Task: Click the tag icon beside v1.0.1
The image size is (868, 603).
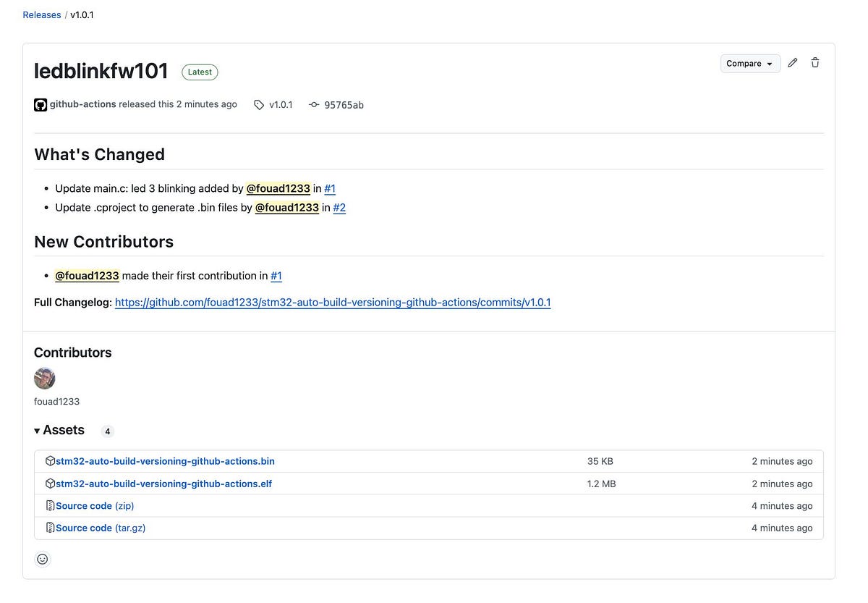Action: [258, 104]
